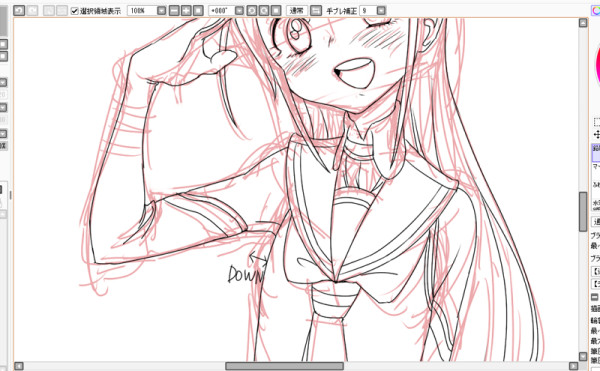Screen dimensions: 600x371
Task: Open the 手ブレ補正 stabilizer value dropdown
Action: tap(381, 11)
